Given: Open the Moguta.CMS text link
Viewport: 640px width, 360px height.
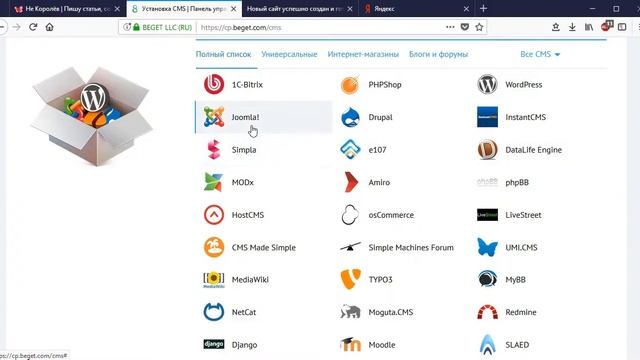Looking at the screenshot, I should pos(391,312).
